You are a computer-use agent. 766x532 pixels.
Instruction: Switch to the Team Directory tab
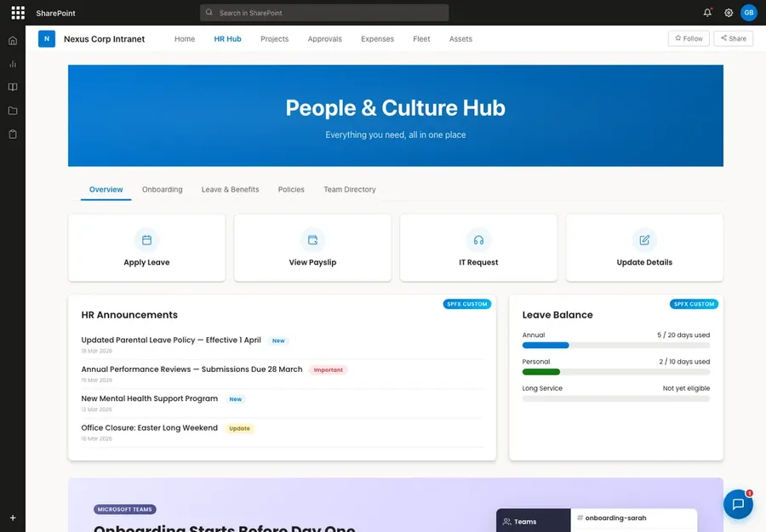350,190
